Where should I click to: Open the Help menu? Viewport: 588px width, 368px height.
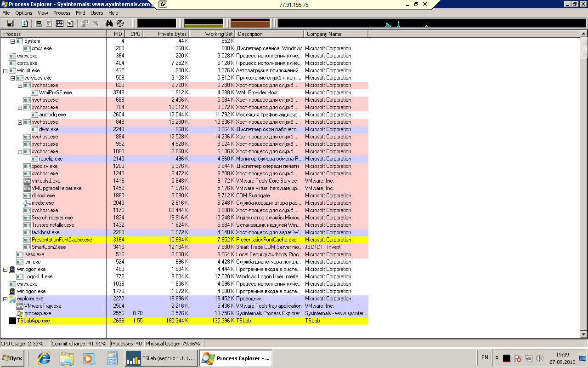point(113,13)
